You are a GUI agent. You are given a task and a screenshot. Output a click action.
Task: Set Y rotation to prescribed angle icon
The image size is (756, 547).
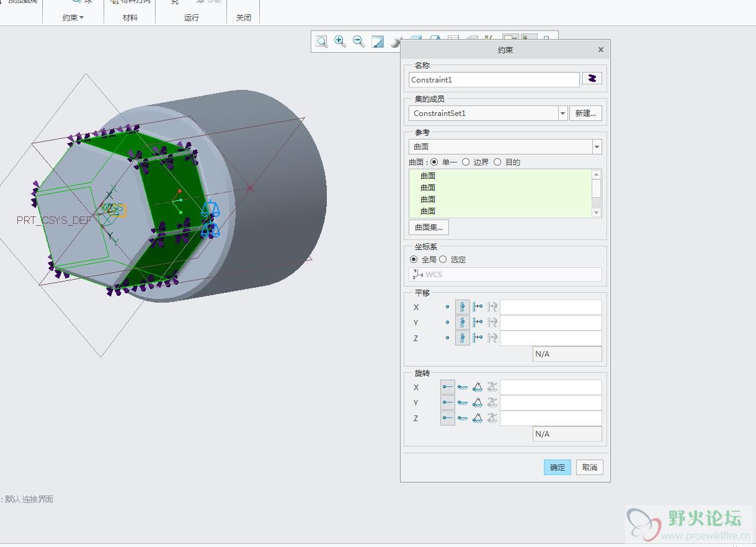[477, 402]
